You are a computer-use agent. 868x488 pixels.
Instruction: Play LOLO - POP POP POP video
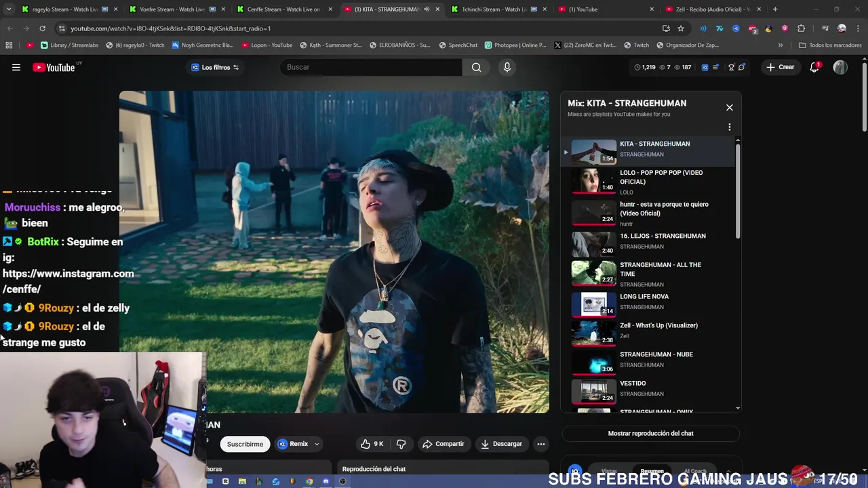[x=649, y=181]
